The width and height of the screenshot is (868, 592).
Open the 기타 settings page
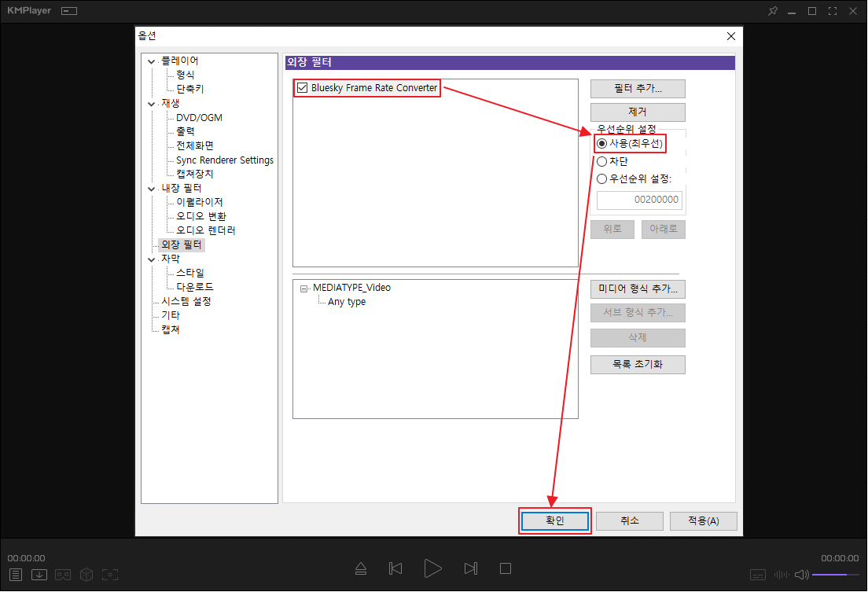pyautogui.click(x=171, y=316)
